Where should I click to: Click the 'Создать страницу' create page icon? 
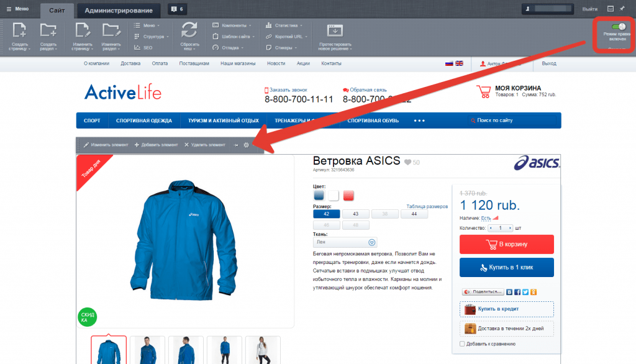[x=19, y=32]
